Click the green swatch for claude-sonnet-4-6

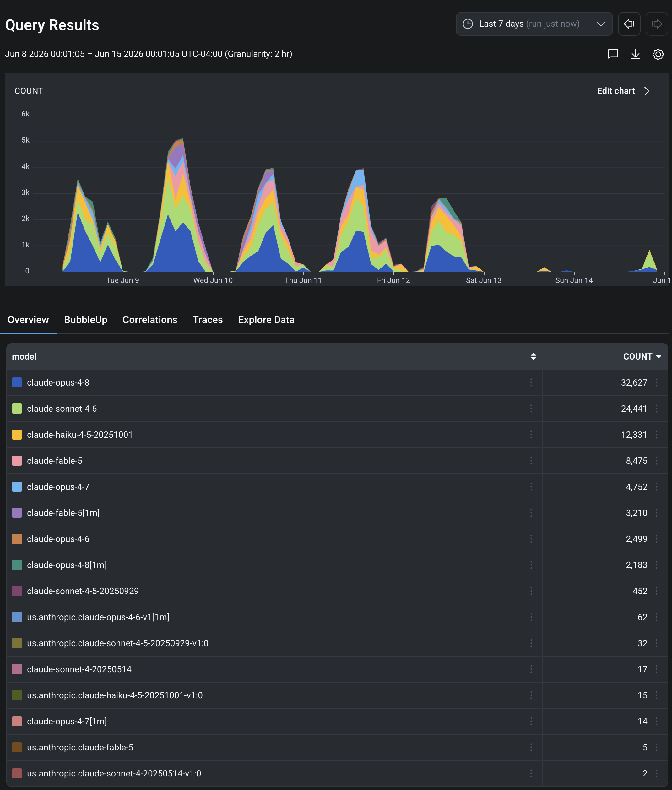[17, 409]
